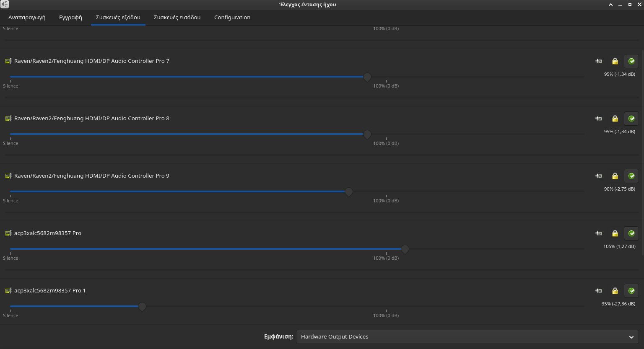Mute the acp3xalc5682m98357 Pro 1 device
Viewport: 644px width, 349px height.
click(x=599, y=291)
